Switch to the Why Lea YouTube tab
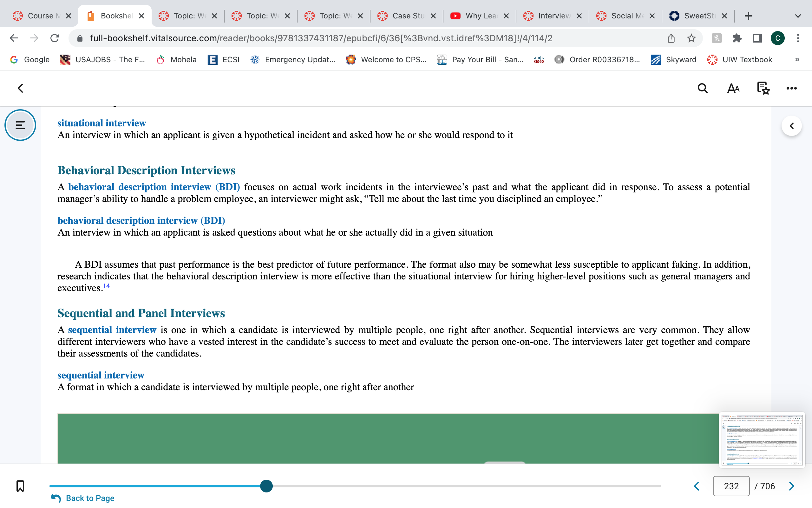 pos(481,16)
